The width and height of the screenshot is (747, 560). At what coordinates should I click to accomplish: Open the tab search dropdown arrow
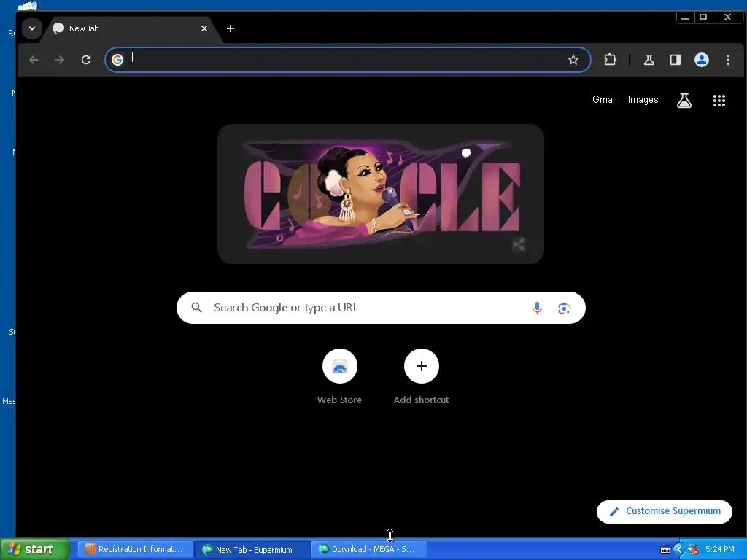click(x=32, y=28)
